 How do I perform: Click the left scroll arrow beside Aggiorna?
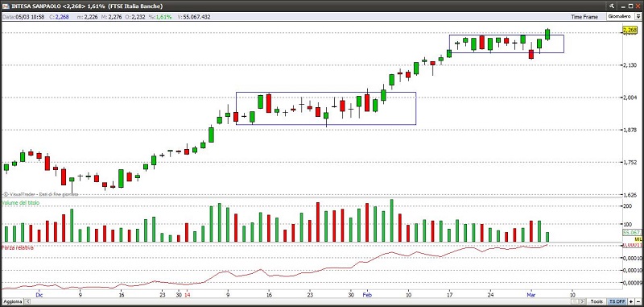27,301
